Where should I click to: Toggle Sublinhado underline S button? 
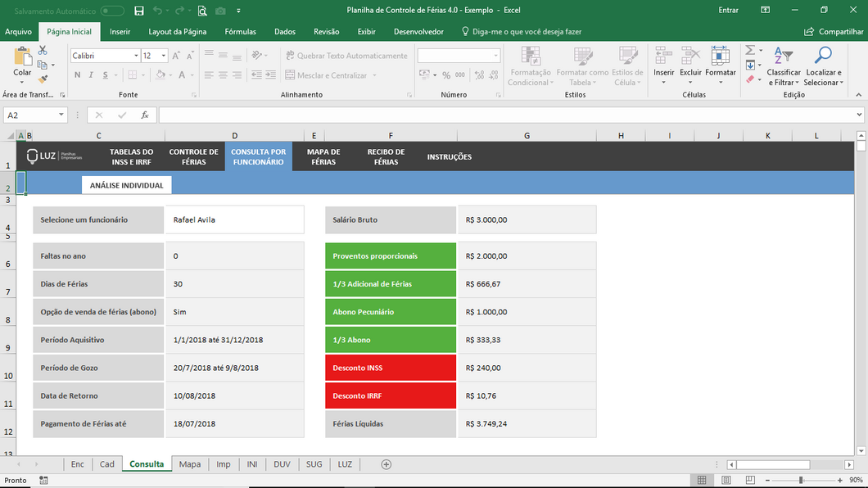click(x=105, y=75)
